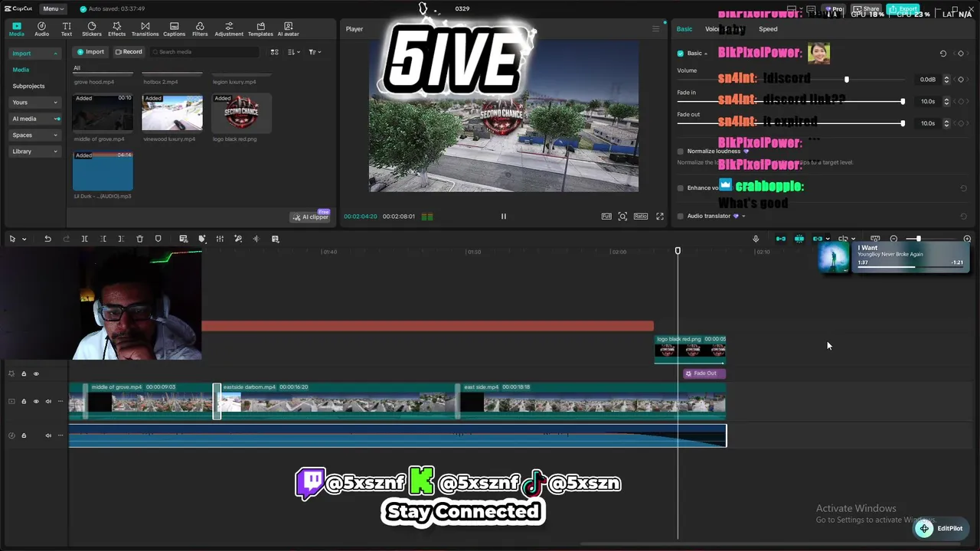Delete the selected timeline clip
This screenshot has height=551, width=980.
pos(139,240)
